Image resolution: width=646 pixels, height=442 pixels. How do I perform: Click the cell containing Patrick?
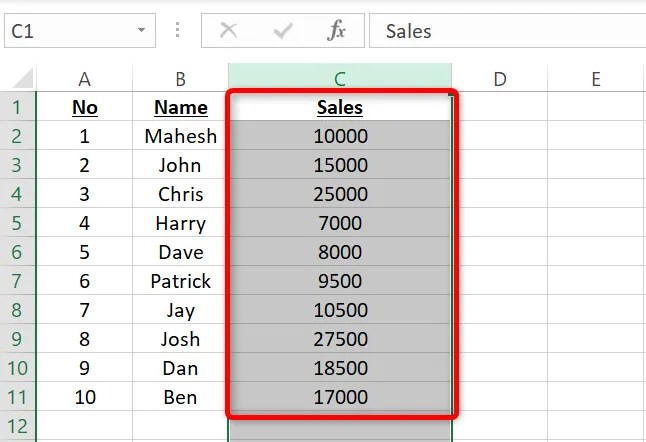(x=180, y=281)
